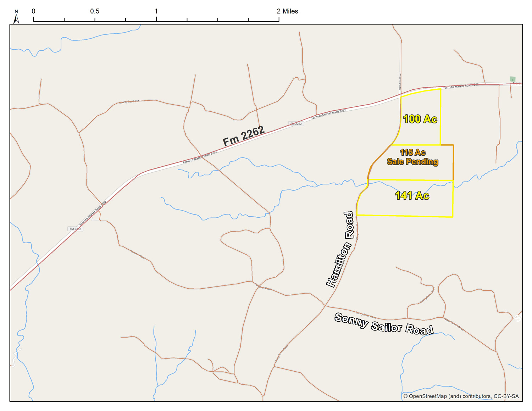Select the 141 Ac parcel label

pyautogui.click(x=412, y=196)
